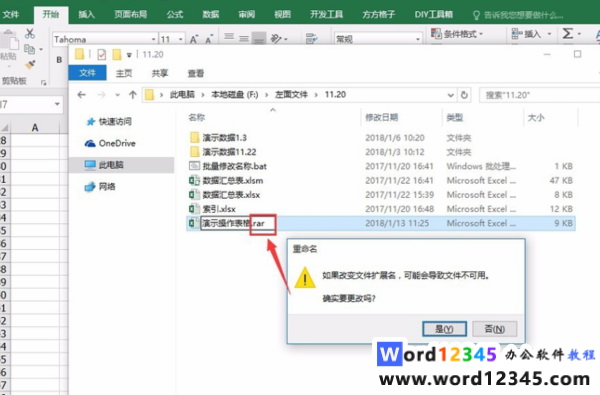Viewport: 600px width, 395px height.
Task: Sort by the 类型 column header
Action: click(x=455, y=118)
